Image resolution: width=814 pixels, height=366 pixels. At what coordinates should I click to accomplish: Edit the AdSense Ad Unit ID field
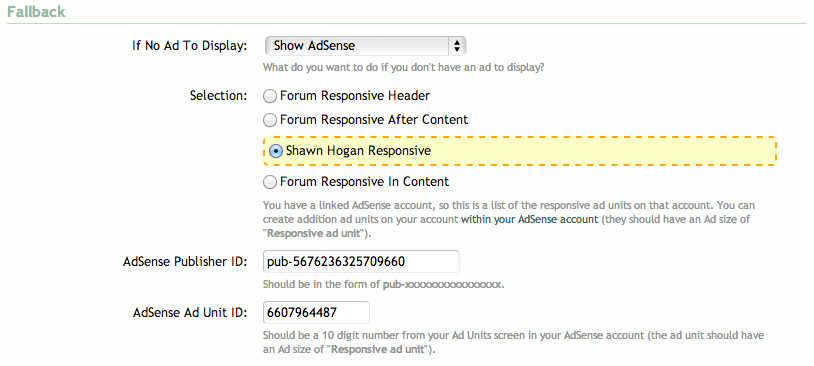click(316, 313)
